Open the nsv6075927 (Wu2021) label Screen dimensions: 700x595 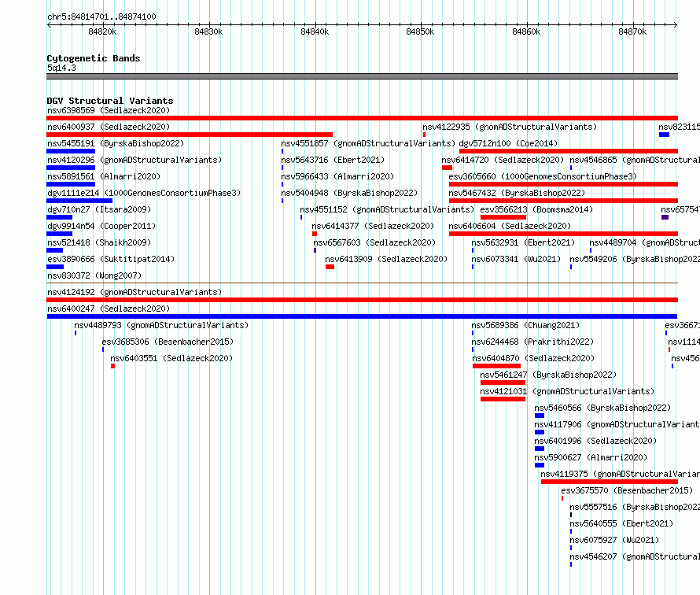point(614,540)
